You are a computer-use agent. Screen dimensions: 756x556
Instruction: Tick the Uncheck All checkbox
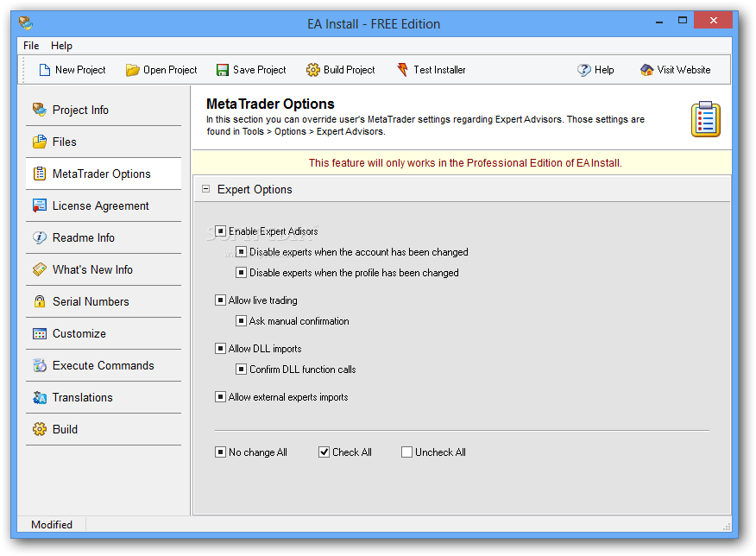[407, 452]
